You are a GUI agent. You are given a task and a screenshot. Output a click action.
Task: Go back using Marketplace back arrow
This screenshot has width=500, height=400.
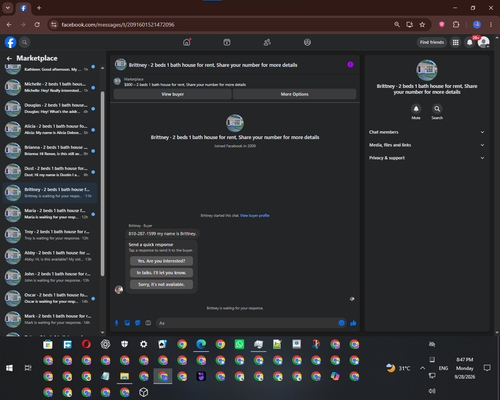(x=9, y=58)
